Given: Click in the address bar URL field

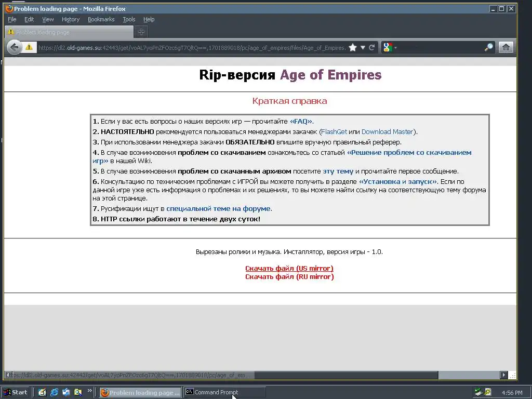Looking at the screenshot, I should click(x=192, y=48).
